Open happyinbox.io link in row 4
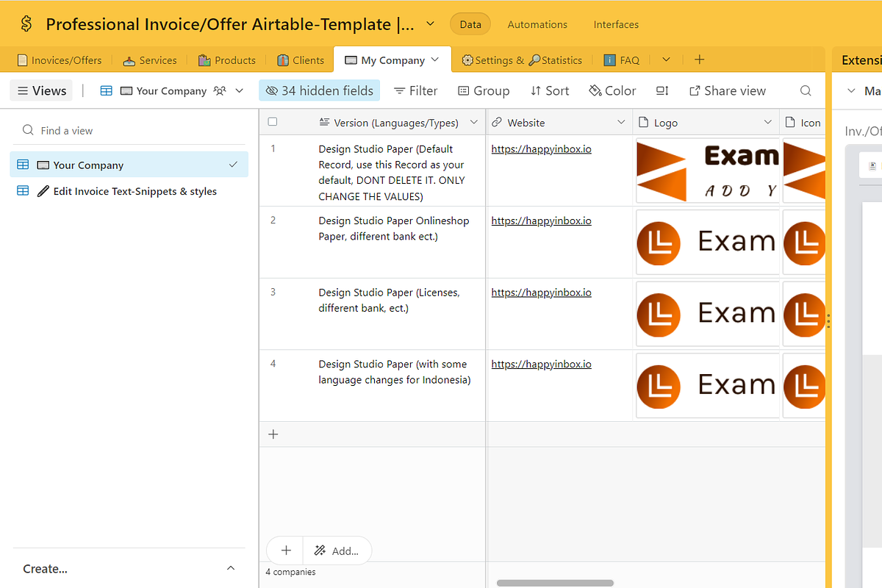The image size is (882, 588). coord(541,364)
